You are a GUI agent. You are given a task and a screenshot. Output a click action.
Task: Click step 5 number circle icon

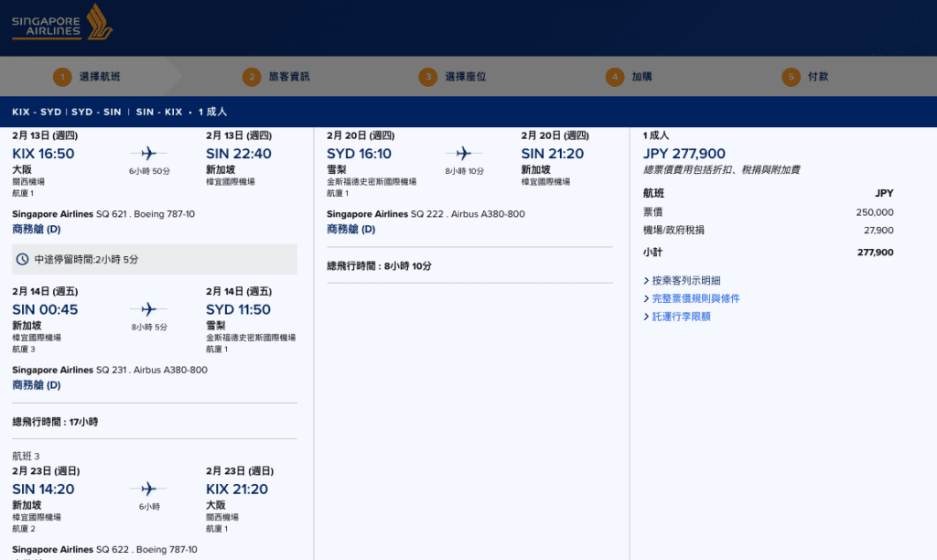coord(792,77)
